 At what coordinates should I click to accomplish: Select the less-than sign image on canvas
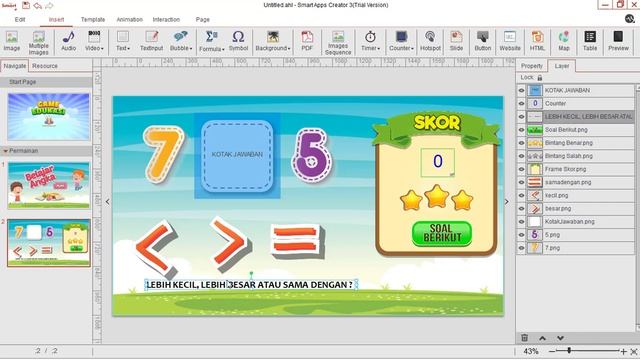click(x=157, y=249)
